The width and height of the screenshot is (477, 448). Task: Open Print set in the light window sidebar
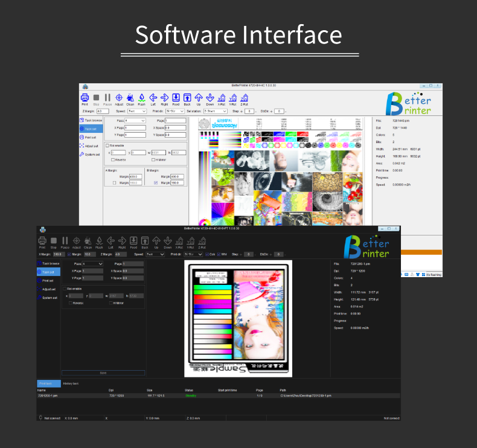pyautogui.click(x=91, y=137)
